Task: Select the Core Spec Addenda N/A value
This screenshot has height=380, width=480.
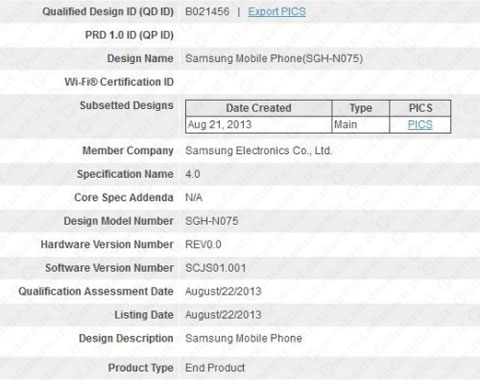Action: 194,198
